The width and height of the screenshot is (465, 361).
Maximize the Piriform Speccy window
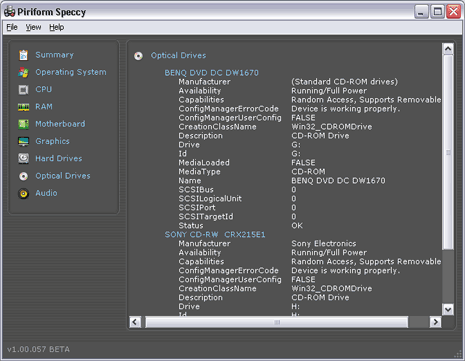[x=438, y=12]
